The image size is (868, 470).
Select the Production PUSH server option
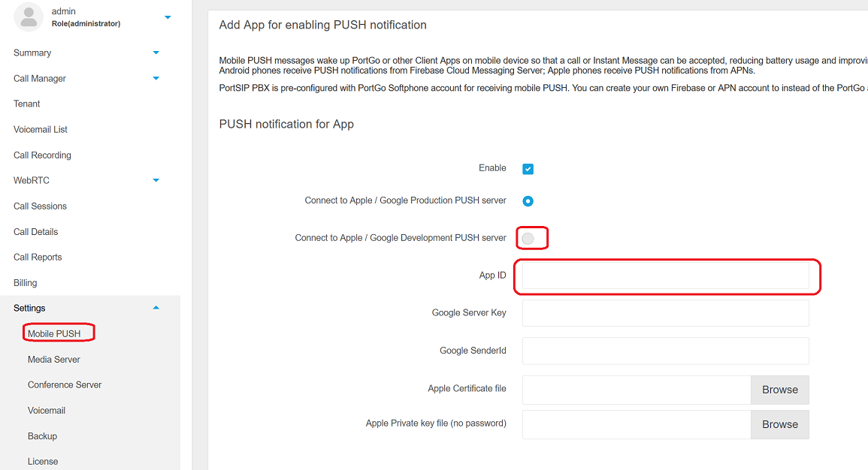[x=528, y=200]
